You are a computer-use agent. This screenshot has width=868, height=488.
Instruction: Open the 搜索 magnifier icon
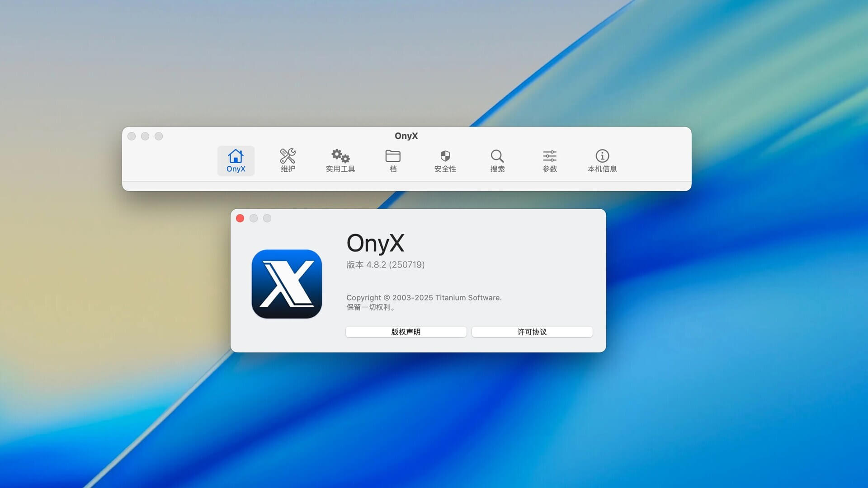click(x=497, y=161)
